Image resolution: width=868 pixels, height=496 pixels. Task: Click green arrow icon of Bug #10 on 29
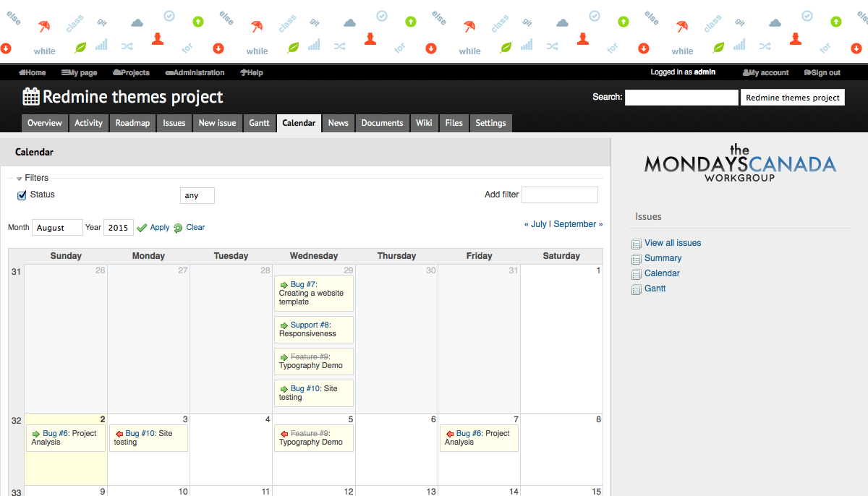pos(284,390)
